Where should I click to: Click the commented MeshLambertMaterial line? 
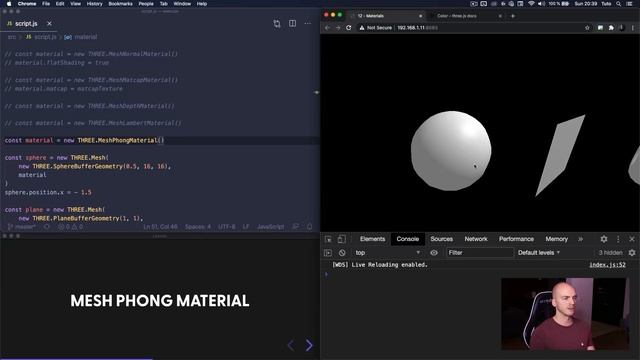pyautogui.click(x=93, y=123)
